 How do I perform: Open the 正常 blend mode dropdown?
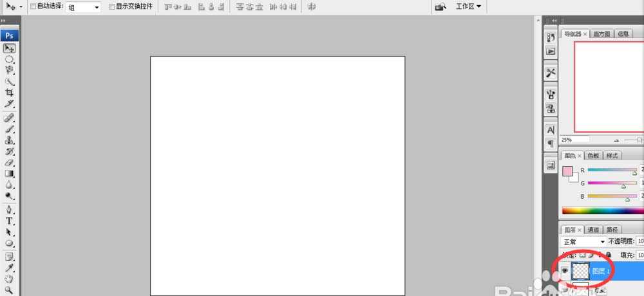coord(583,242)
